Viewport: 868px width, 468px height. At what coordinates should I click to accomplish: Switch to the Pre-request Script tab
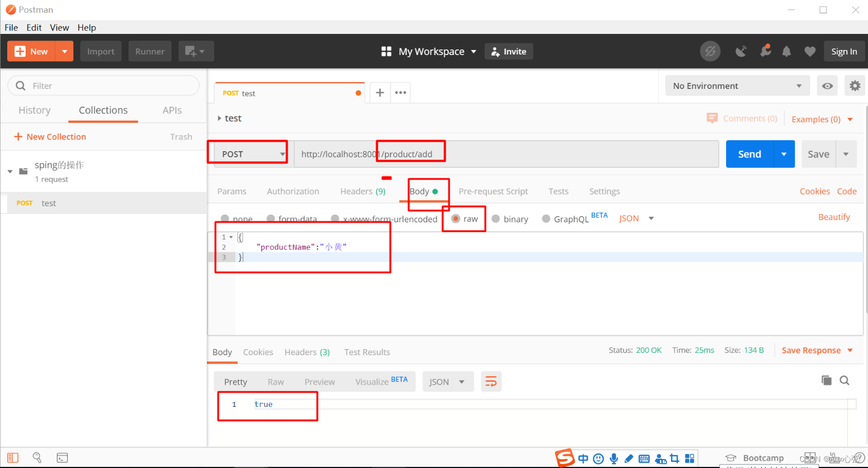tap(493, 191)
